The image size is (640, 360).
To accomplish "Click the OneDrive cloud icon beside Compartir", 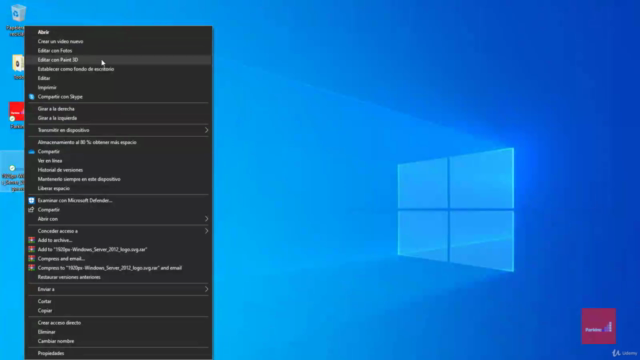I will click(x=31, y=151).
